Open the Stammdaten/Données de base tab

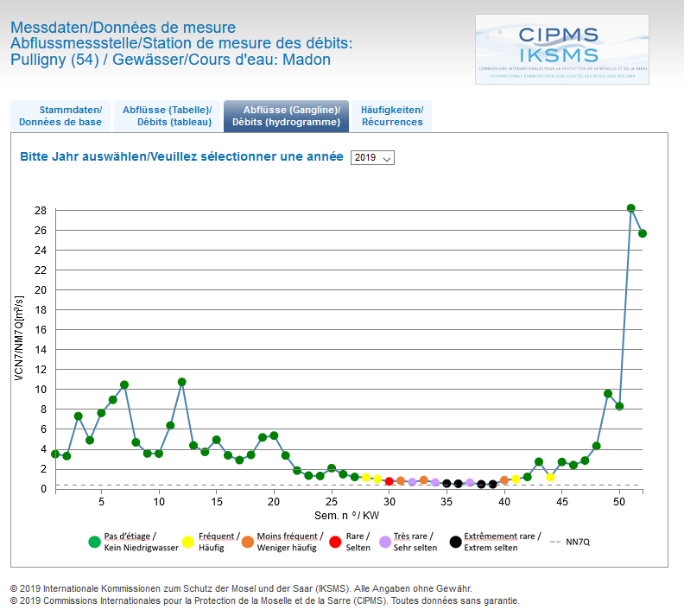tap(60, 116)
